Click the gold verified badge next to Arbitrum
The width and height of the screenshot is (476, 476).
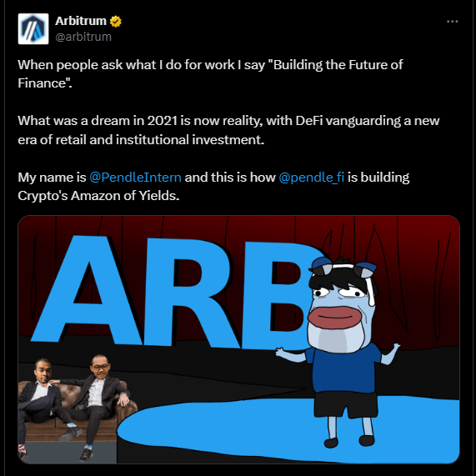116,22
